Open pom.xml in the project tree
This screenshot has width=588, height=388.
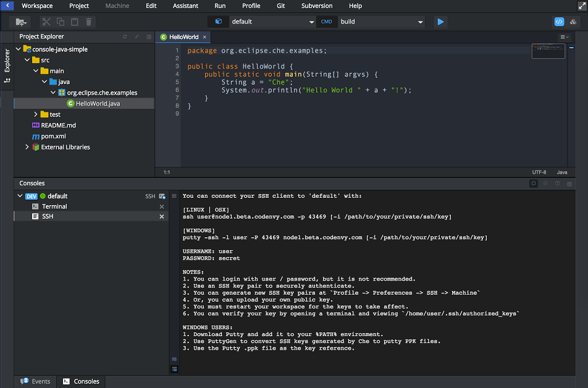[x=53, y=136]
